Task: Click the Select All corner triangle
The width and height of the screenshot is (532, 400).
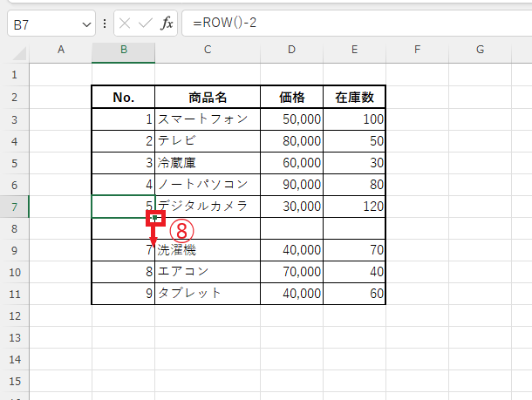Action: 19,53
